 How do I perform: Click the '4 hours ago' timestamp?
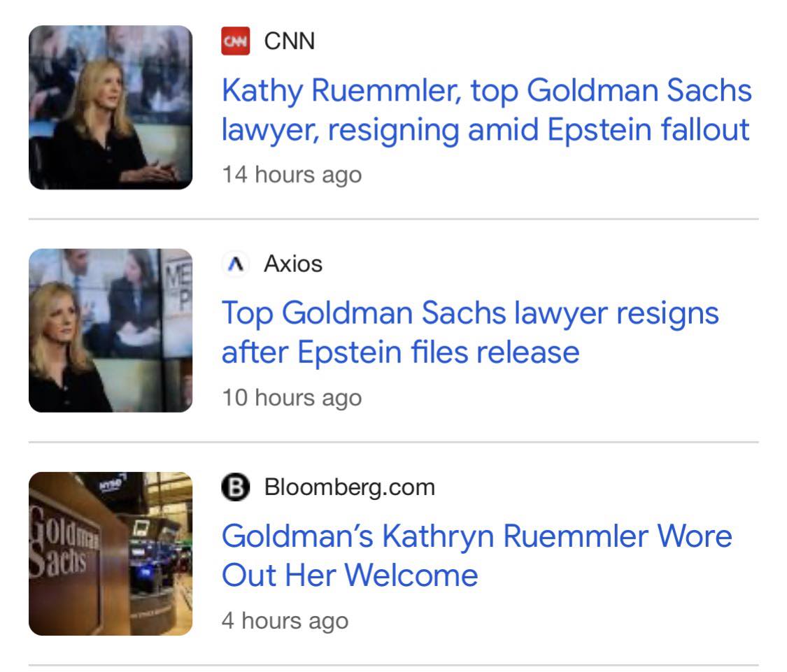coord(285,620)
